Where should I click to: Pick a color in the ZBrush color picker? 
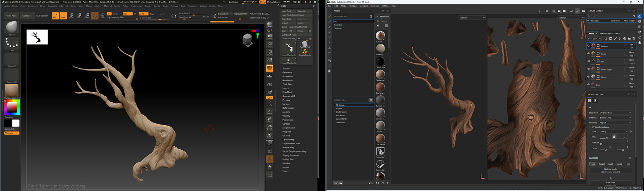tap(12, 107)
